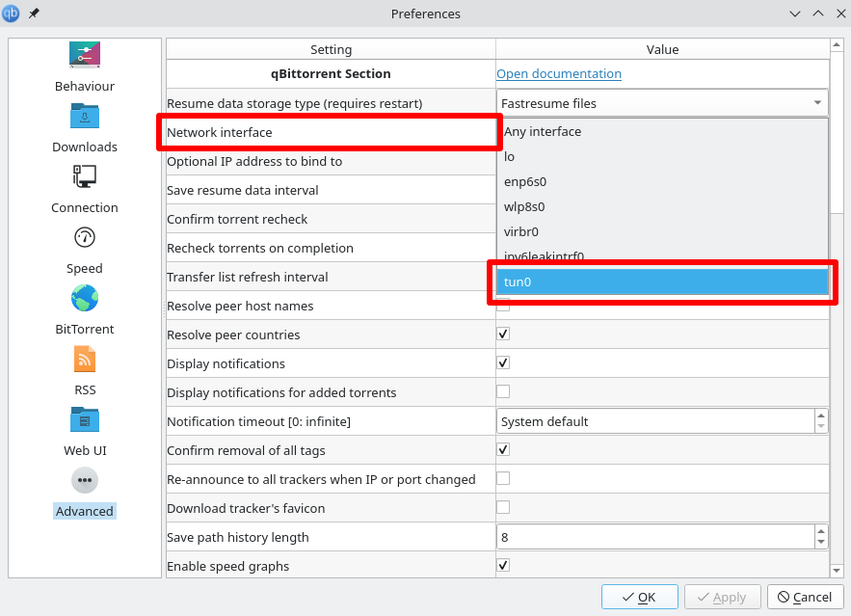Screen dimensions: 851x616
Task: Select Optional IP address to bind to row
Action: tap(332, 161)
